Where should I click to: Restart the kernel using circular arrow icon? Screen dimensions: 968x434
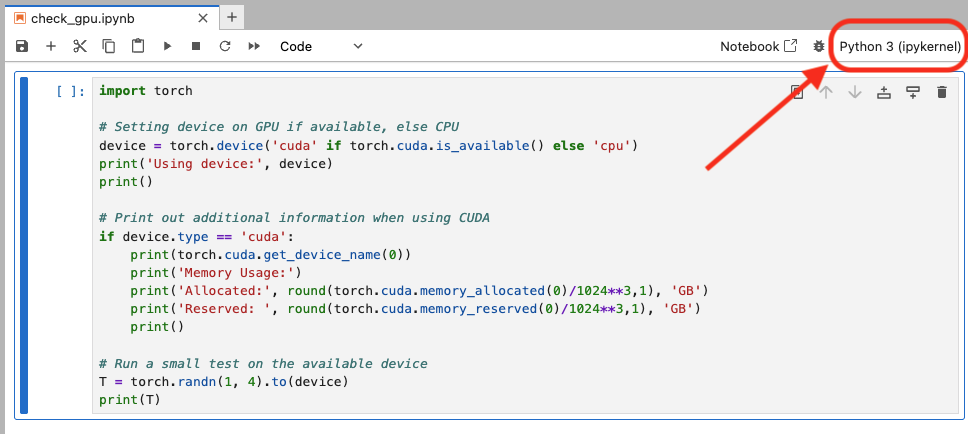tap(225, 46)
